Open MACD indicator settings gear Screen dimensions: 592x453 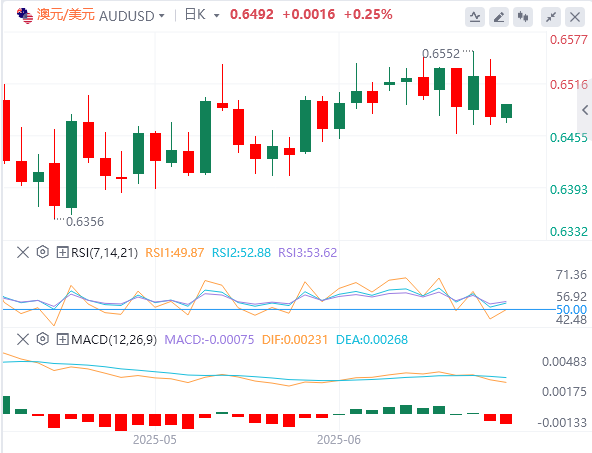43,339
